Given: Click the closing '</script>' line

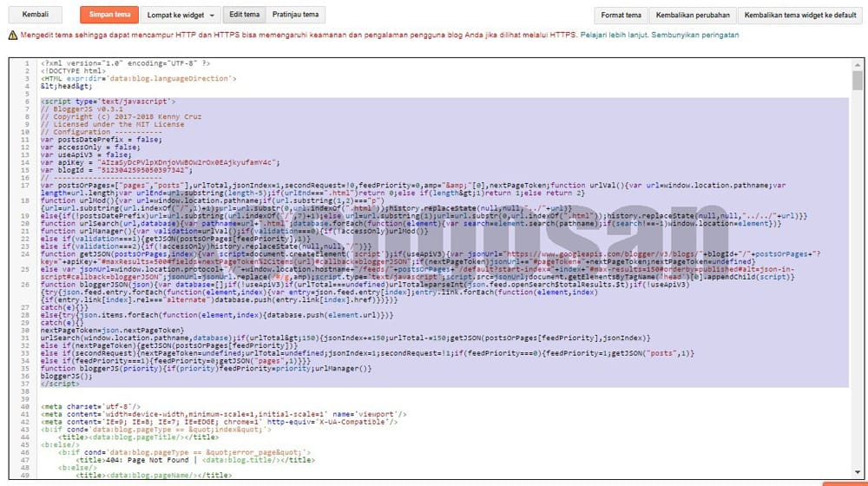Looking at the screenshot, I should click(x=60, y=384).
